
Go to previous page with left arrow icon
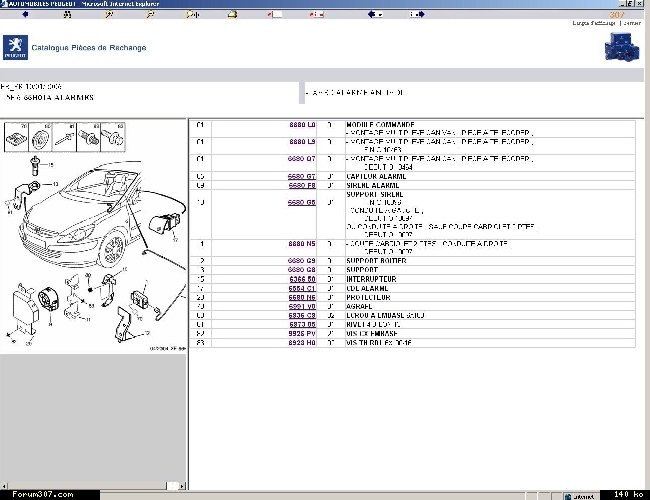375,15
